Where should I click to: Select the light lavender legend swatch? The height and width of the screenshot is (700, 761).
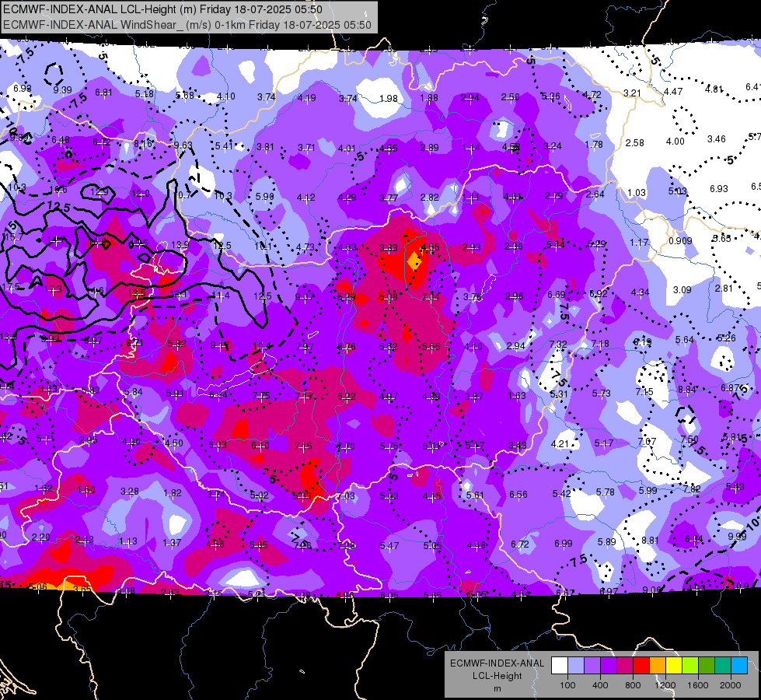(x=576, y=666)
